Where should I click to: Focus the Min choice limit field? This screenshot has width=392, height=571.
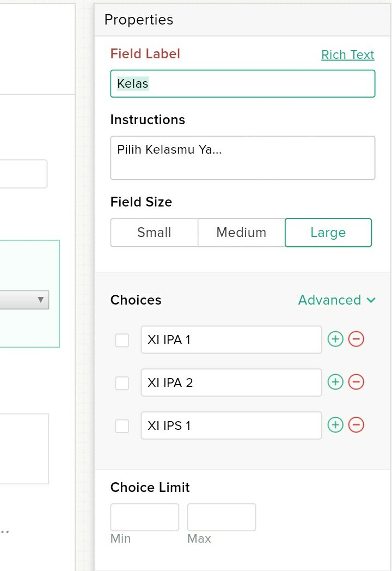[144, 517]
